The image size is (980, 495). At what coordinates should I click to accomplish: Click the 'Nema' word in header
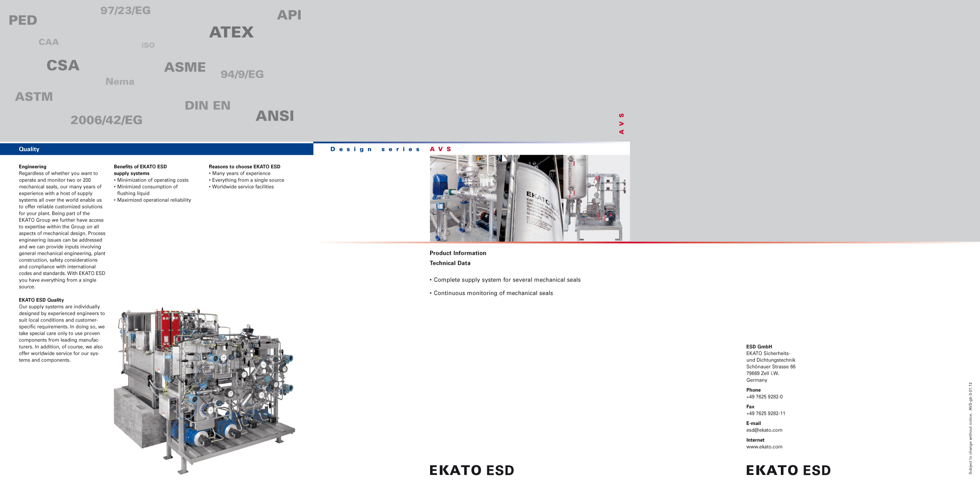pos(120,81)
